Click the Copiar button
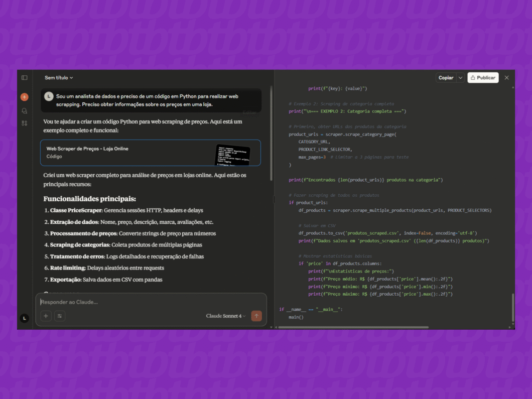The width and height of the screenshot is (532, 399). [445, 78]
